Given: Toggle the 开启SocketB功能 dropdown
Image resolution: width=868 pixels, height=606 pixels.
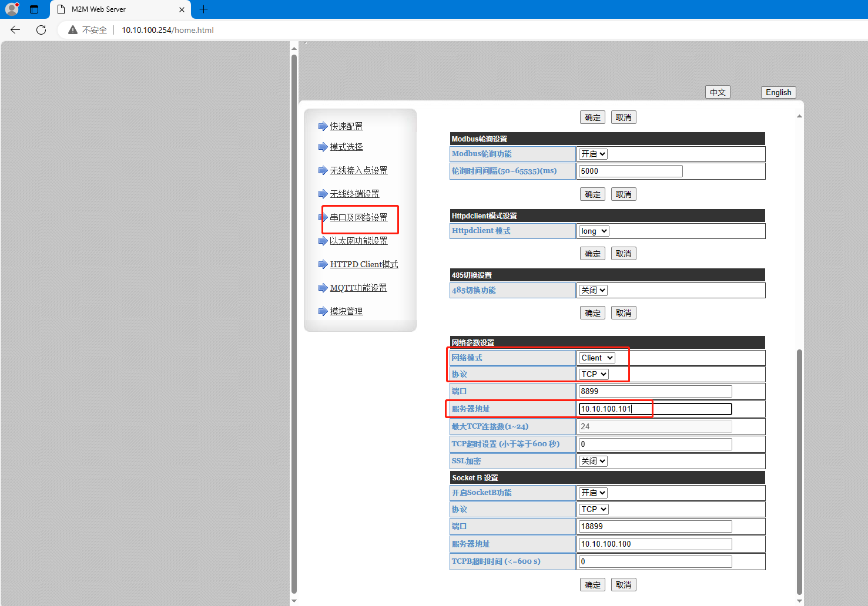Looking at the screenshot, I should (x=593, y=493).
